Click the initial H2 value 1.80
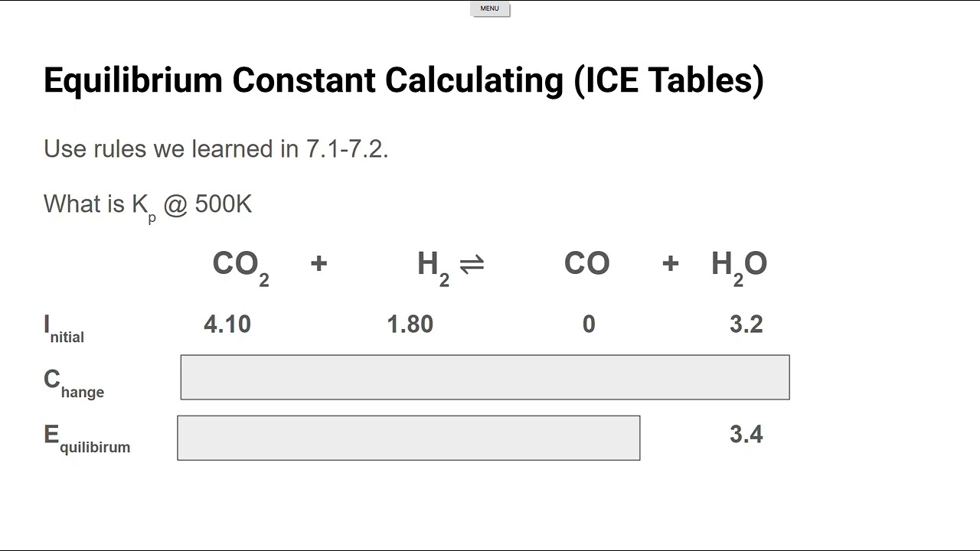Image resolution: width=980 pixels, height=551 pixels. (410, 324)
